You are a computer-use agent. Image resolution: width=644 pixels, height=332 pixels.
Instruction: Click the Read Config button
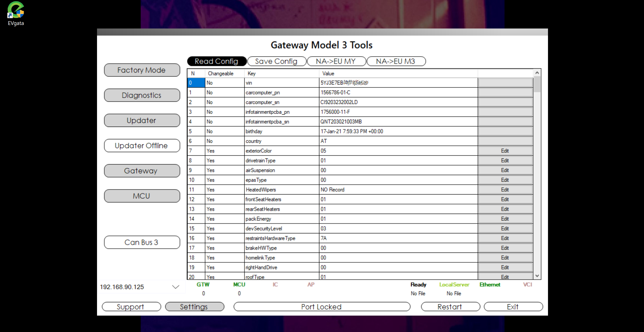coord(217,61)
